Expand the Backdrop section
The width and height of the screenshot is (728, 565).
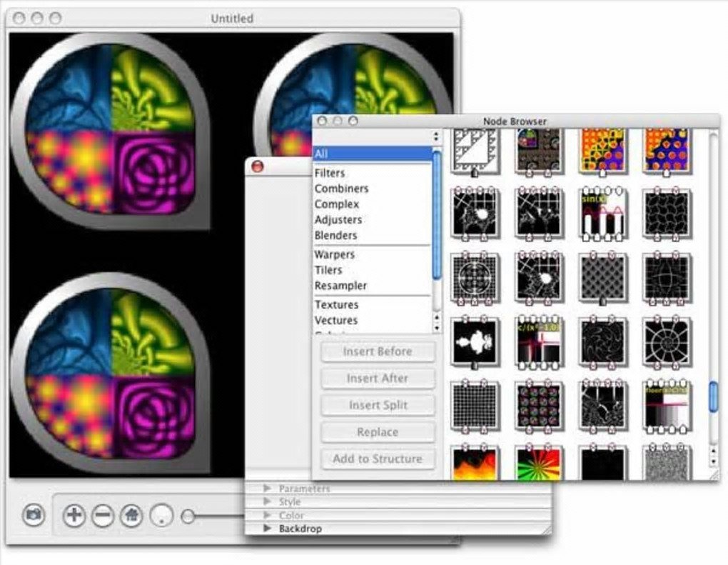(267, 529)
